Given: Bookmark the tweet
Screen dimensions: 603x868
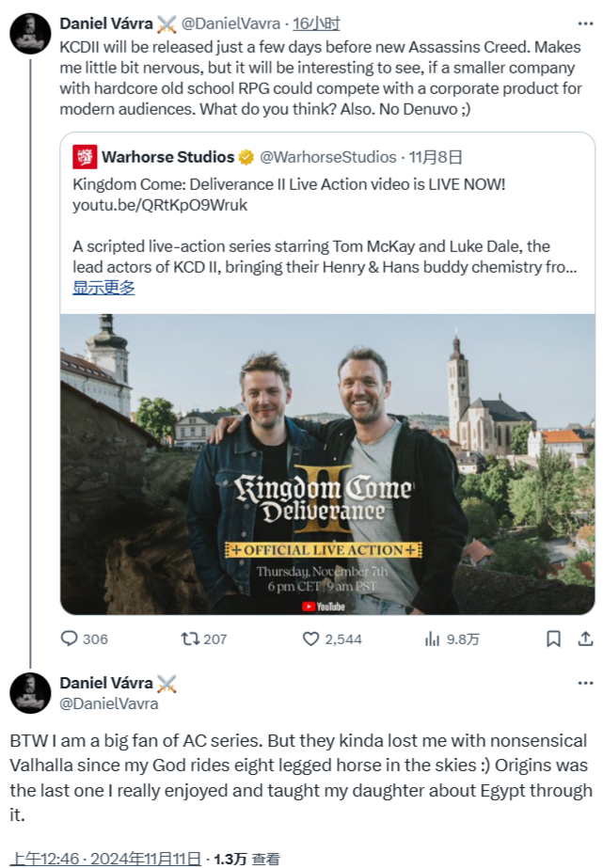Looking at the screenshot, I should point(553,639).
